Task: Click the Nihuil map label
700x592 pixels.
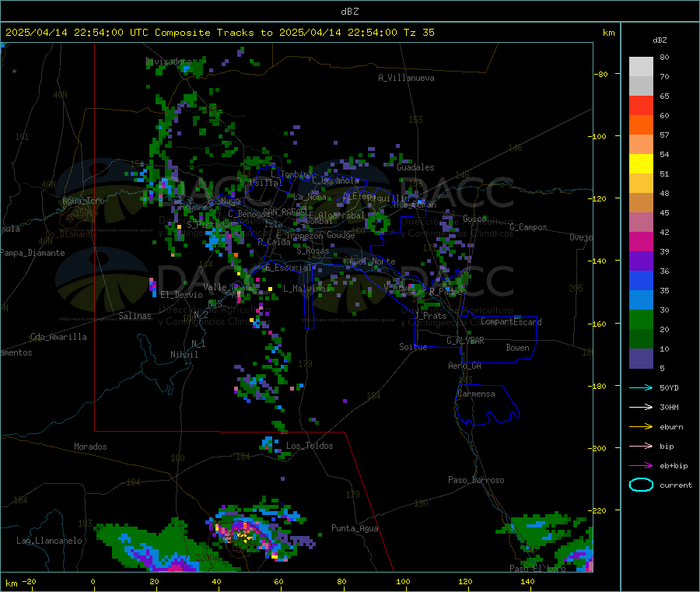Action: coord(184,355)
